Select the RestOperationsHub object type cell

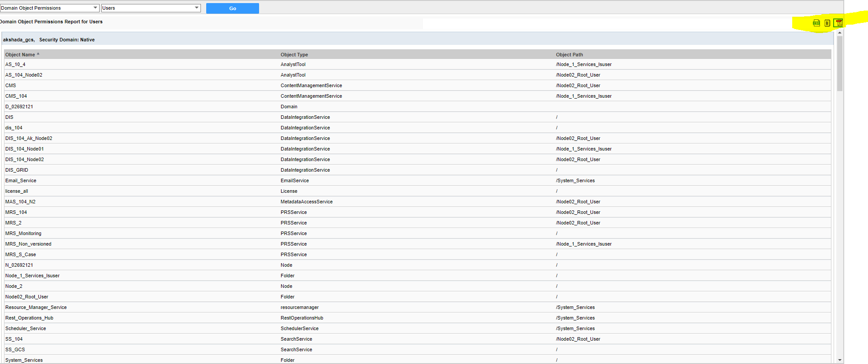pyautogui.click(x=302, y=318)
